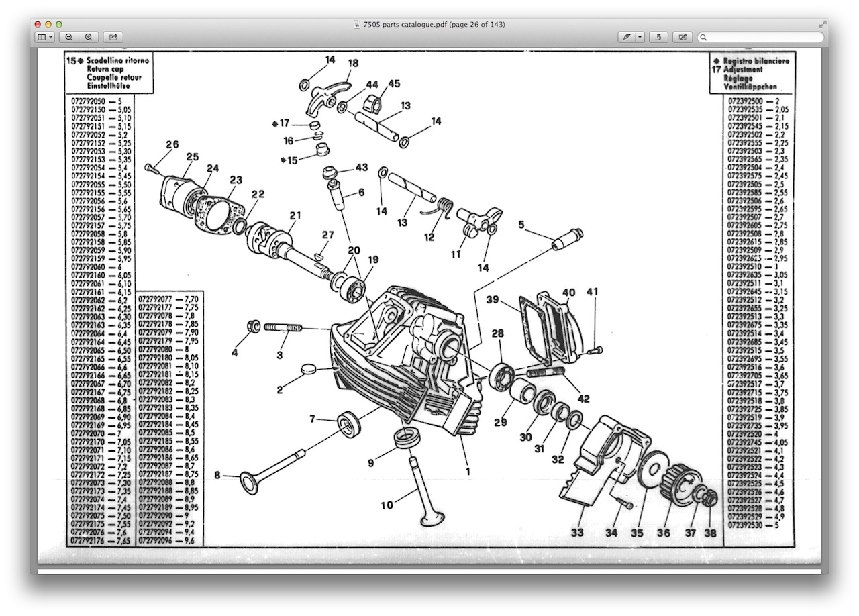Toggle the Edit toolbar button

(683, 38)
